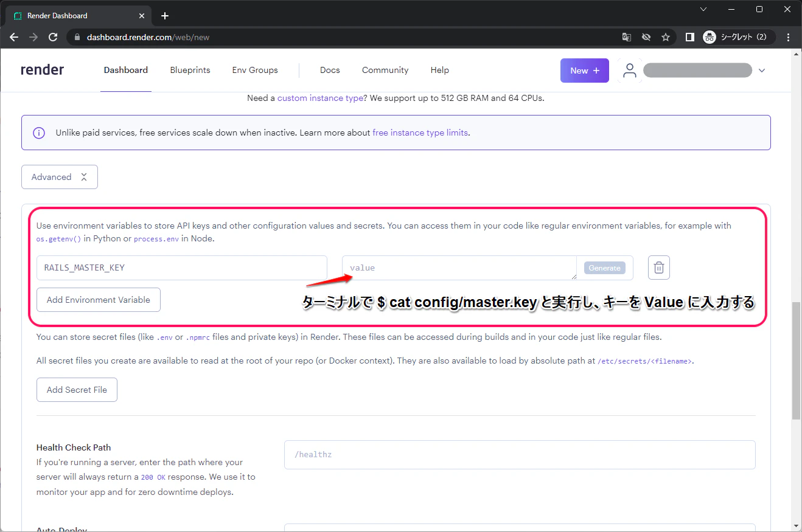Bookmark page with the star icon
802x532 pixels.
click(x=666, y=37)
